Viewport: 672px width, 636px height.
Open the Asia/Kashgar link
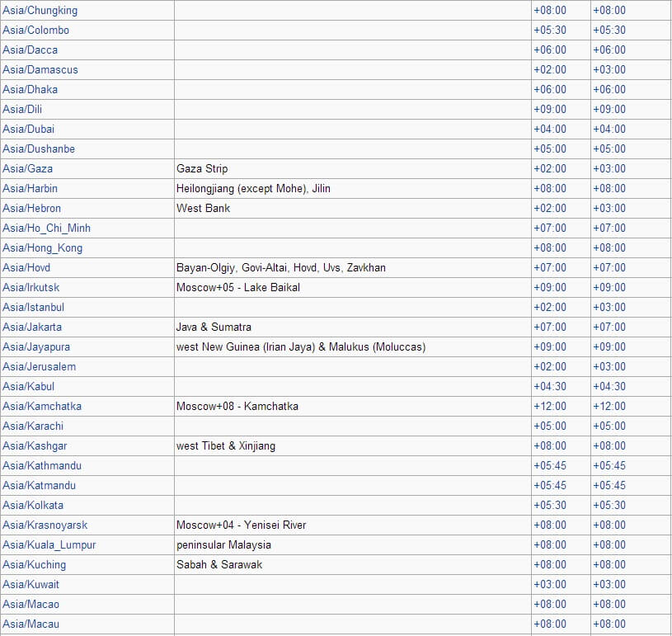35,445
